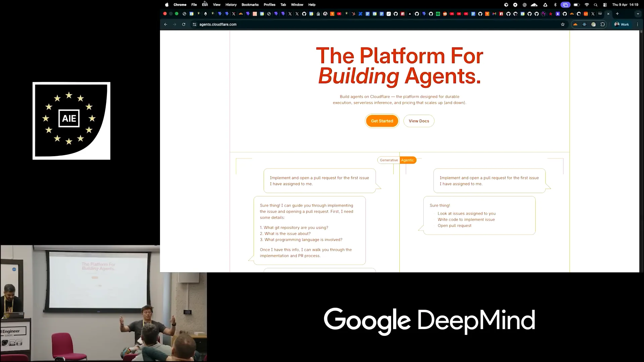This screenshot has height=362, width=644.
Task: Open the Tab menu
Action: 283,5
